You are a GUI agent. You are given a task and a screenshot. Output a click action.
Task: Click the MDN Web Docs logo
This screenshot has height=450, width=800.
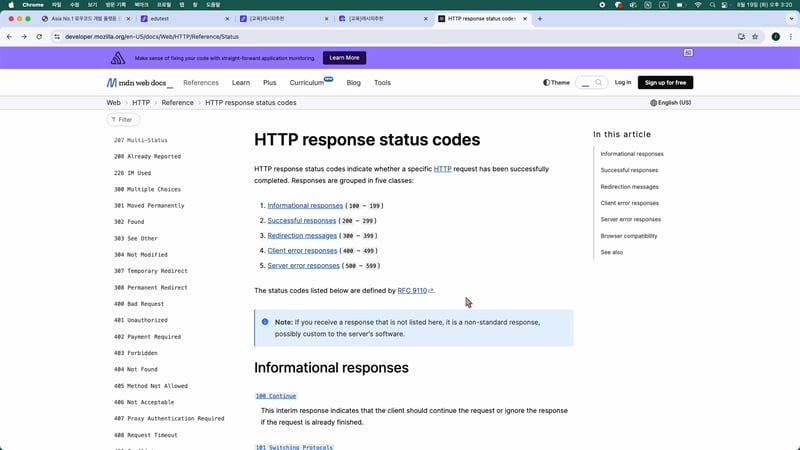139,83
